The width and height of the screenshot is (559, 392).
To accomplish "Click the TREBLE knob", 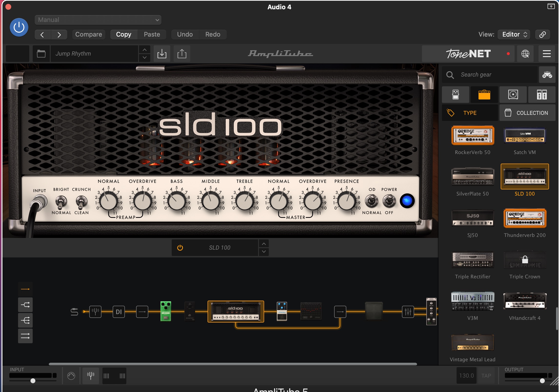I will pos(245,201).
